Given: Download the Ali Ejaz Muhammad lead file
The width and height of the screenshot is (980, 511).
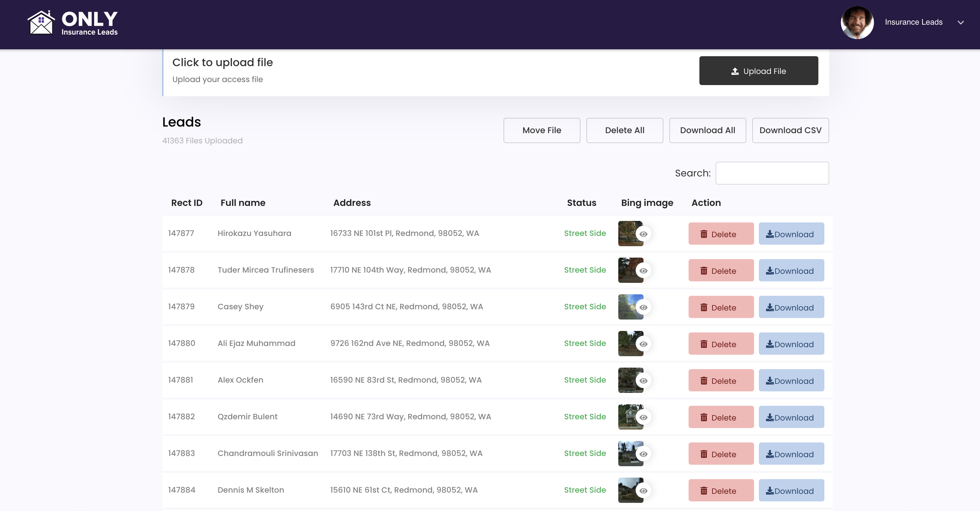Looking at the screenshot, I should tap(791, 344).
